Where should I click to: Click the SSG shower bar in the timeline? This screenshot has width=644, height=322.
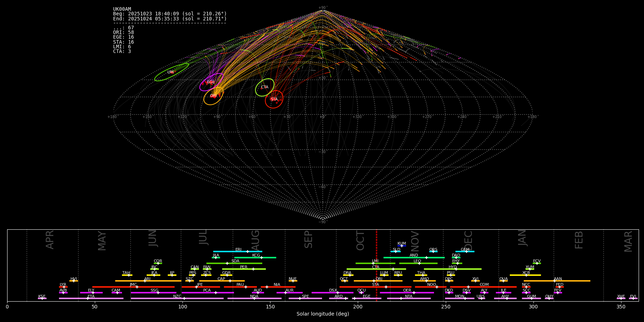153,293
